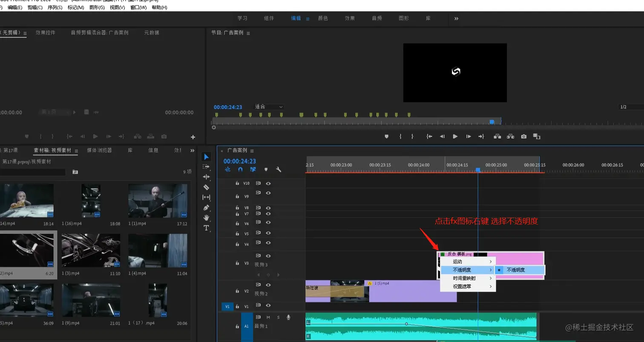Select the Hand tool

pyautogui.click(x=206, y=218)
